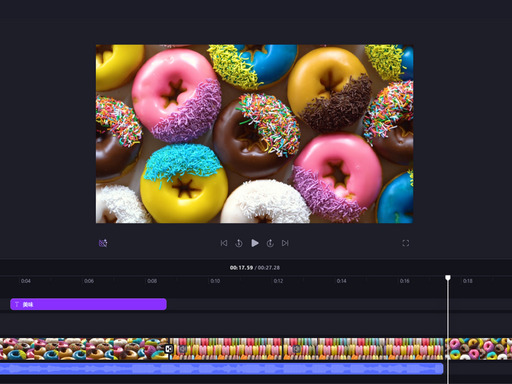Viewport: 512px width, 384px height.
Task: Click the current time 00:17.59 readout
Action: (241, 268)
